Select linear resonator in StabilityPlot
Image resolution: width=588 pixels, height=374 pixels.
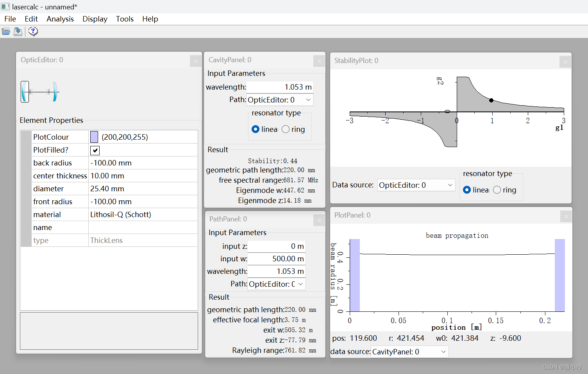pos(467,190)
